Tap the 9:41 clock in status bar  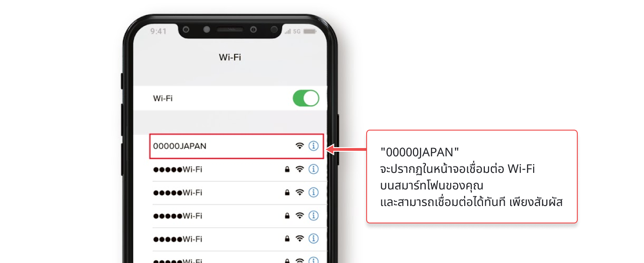(x=159, y=31)
